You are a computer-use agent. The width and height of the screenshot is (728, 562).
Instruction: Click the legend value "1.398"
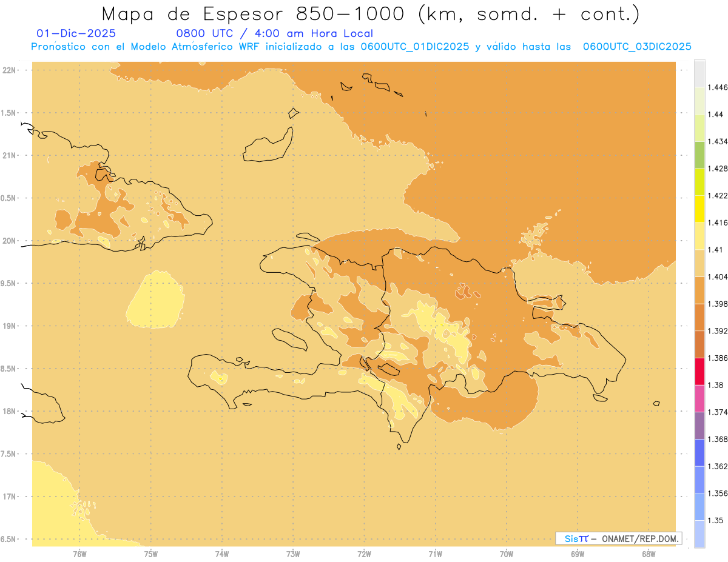(x=718, y=304)
